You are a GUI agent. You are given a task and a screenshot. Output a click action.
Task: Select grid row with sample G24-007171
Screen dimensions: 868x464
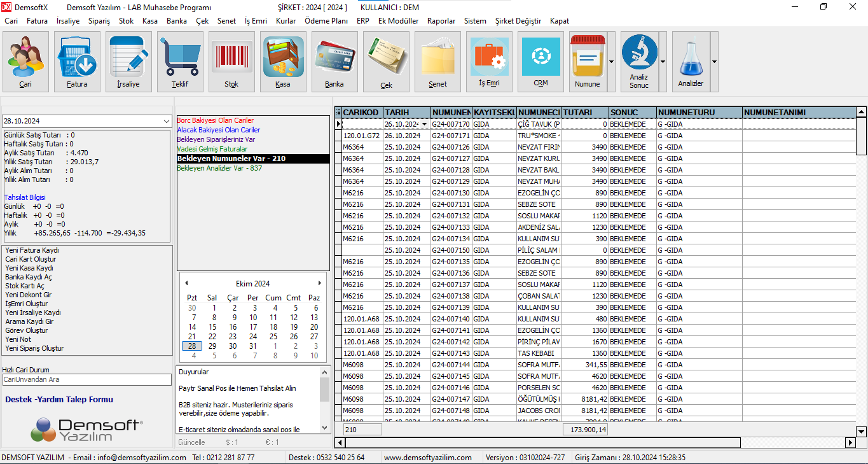click(595, 136)
